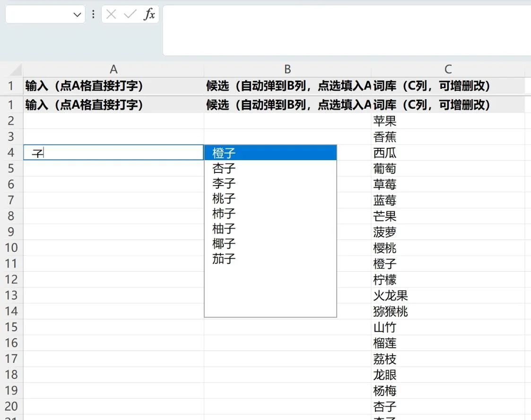Select 柿子 in the candidate list
Viewport: 531px width, 420px height.
tap(270, 214)
